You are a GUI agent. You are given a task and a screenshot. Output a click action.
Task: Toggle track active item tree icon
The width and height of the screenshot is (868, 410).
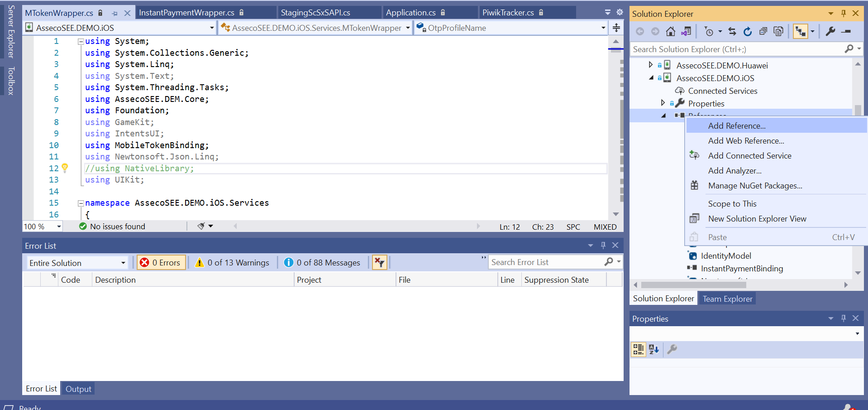click(800, 31)
